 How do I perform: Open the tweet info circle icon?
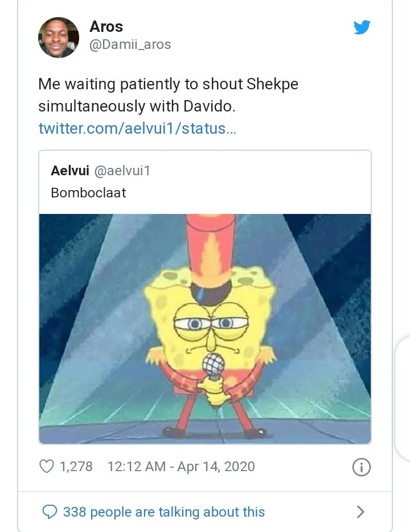click(362, 467)
